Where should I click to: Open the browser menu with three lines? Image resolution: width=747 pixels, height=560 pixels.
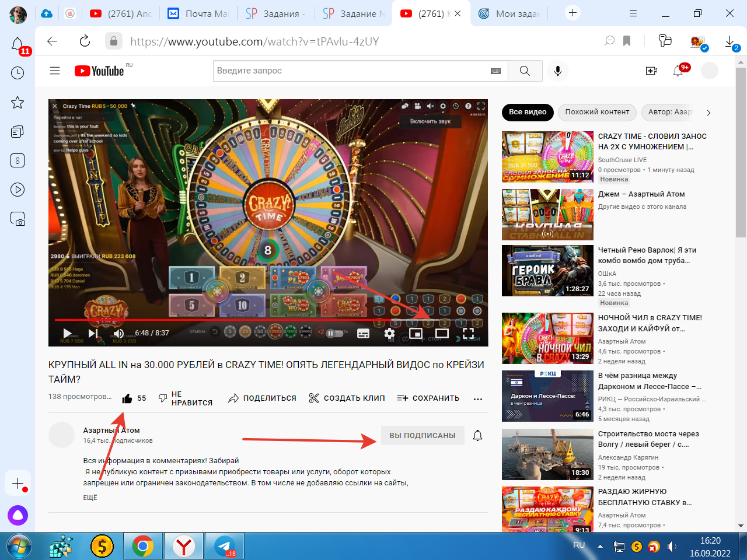tap(633, 13)
